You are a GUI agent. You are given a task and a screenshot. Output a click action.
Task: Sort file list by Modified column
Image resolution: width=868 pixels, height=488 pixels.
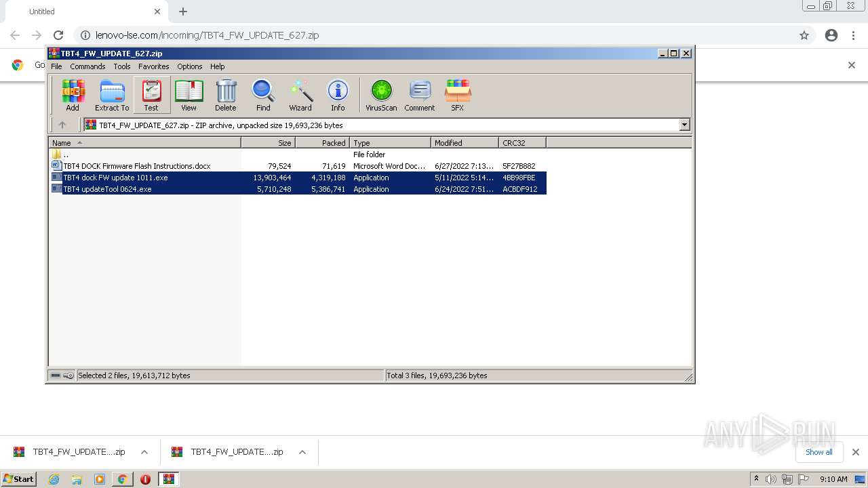(x=465, y=143)
